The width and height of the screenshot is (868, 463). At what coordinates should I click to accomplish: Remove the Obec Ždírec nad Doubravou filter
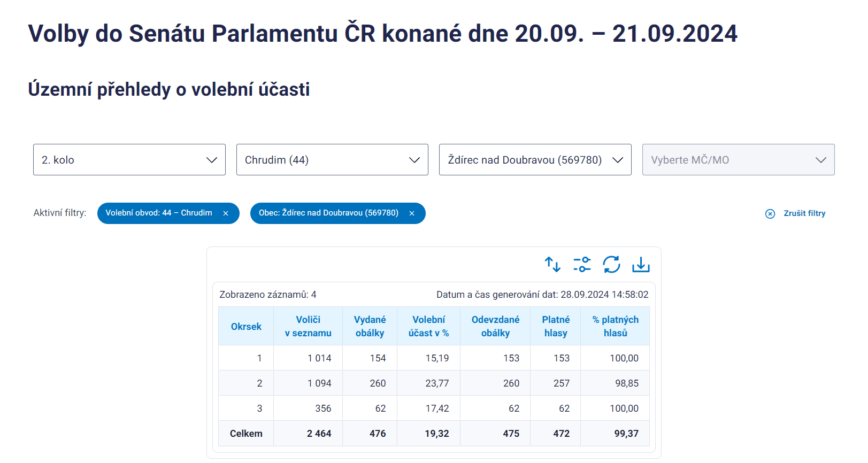(x=412, y=213)
